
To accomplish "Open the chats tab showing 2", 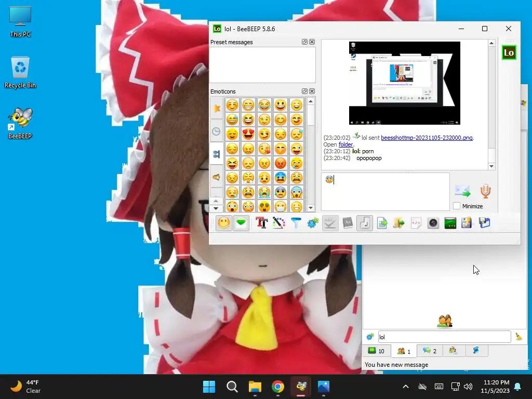I will point(429,351).
